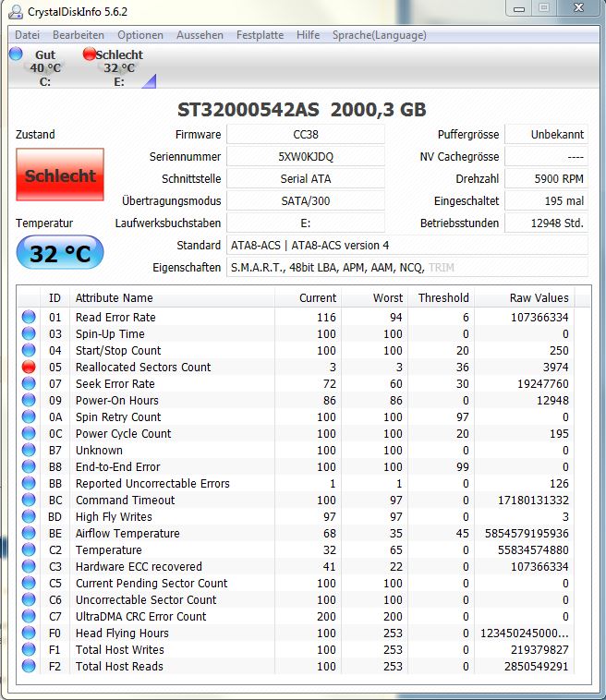
Task: Open the Sprache(Language) menu
Action: point(379,35)
